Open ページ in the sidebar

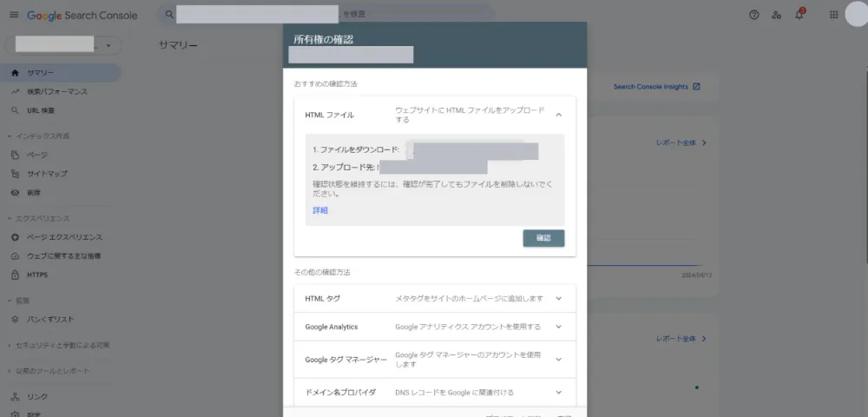tap(61, 155)
